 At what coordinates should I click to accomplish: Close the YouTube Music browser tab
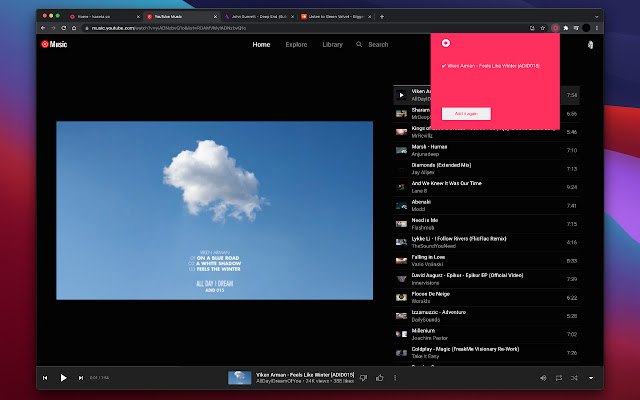pyautogui.click(x=216, y=17)
